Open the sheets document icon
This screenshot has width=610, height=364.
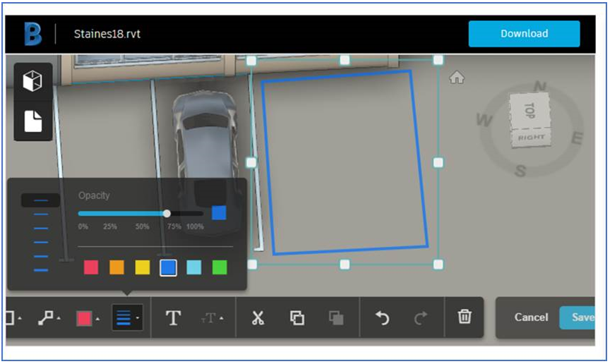(33, 121)
